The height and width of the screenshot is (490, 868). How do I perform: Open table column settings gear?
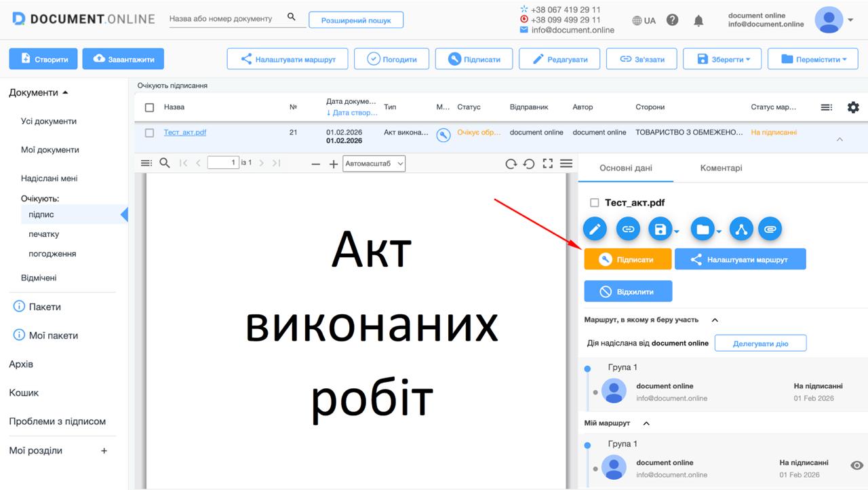(853, 107)
